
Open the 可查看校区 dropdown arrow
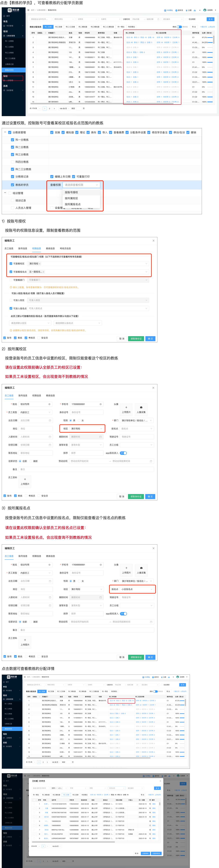point(146,263)
